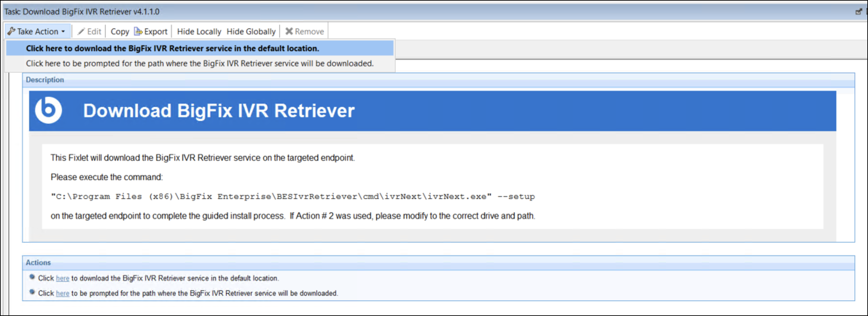
Task: Click the BigFix logo in the banner
Action: point(48,110)
